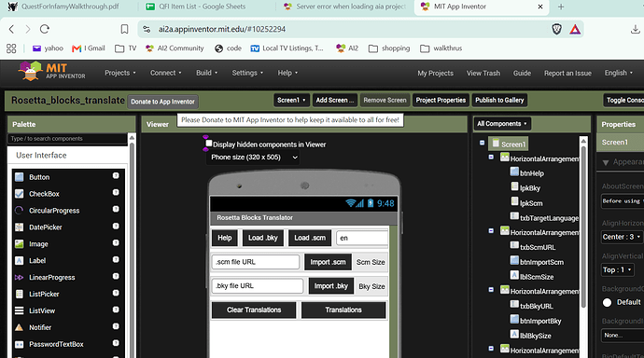Click the MIT App Inventor logo

[x=51, y=72]
